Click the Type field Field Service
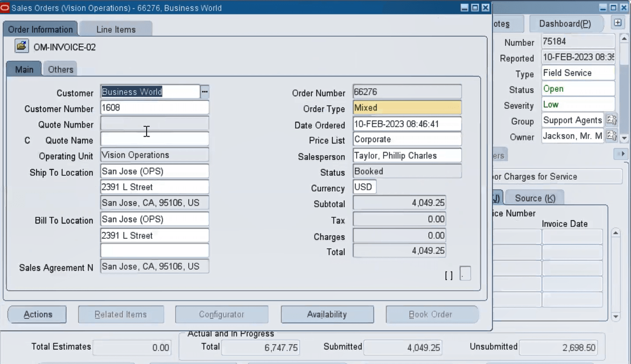 (578, 73)
